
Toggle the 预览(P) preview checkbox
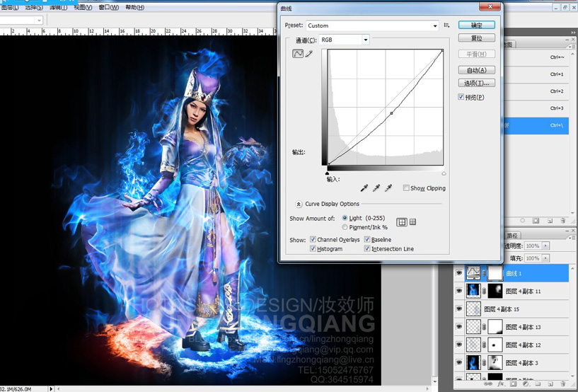pos(461,97)
